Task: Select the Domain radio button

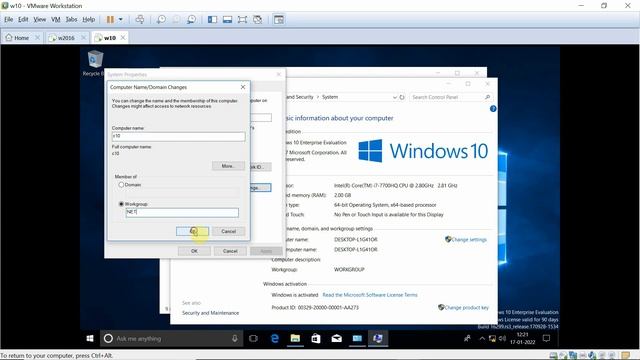Action: tap(121, 184)
